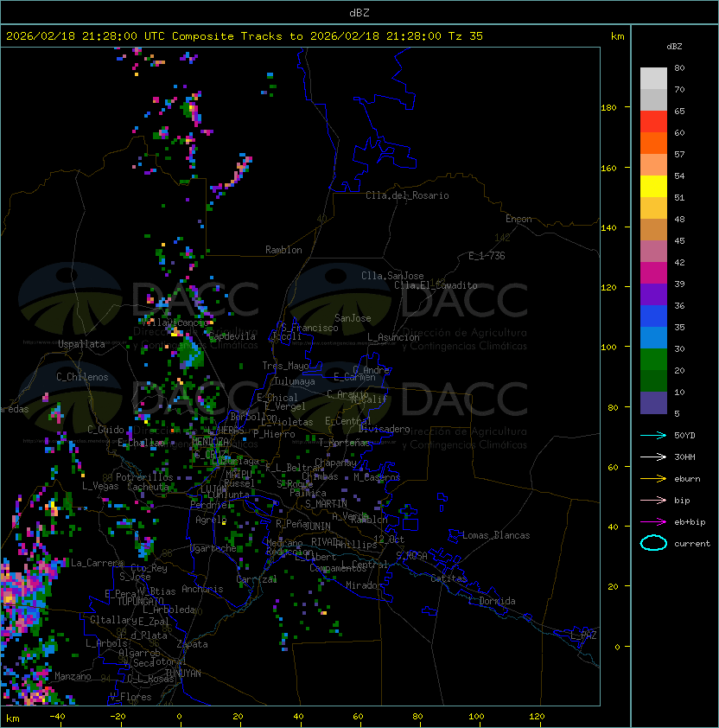Click the Ramblon map label near top center
The width and height of the screenshot is (719, 728).
click(x=283, y=250)
